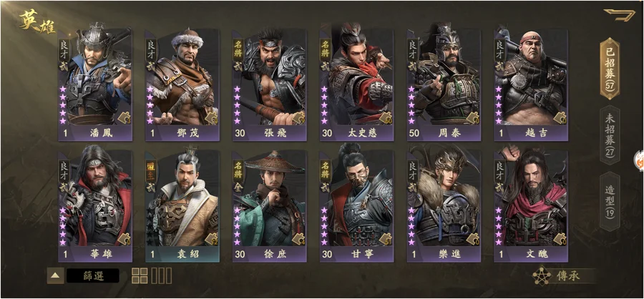Switch to column list view icon
This screenshot has width=644, height=299.
162,275
